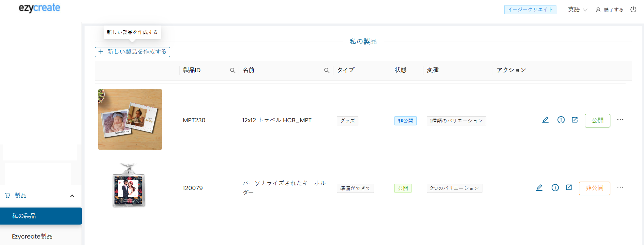Click 1種類のバリエーション tag
The width and height of the screenshot is (644, 245).
(456, 121)
